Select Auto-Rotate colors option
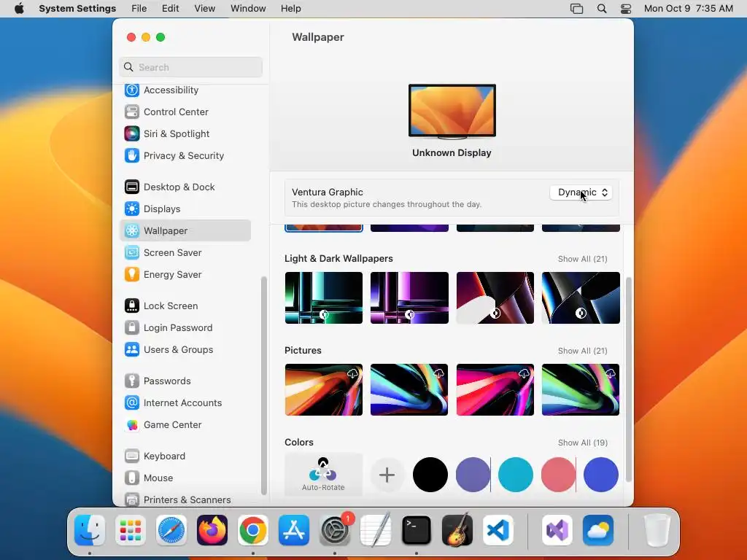This screenshot has width=747, height=560. click(323, 475)
